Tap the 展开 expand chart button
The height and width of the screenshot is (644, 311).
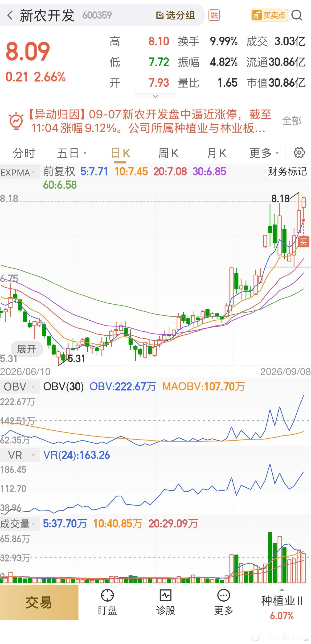click(x=26, y=349)
